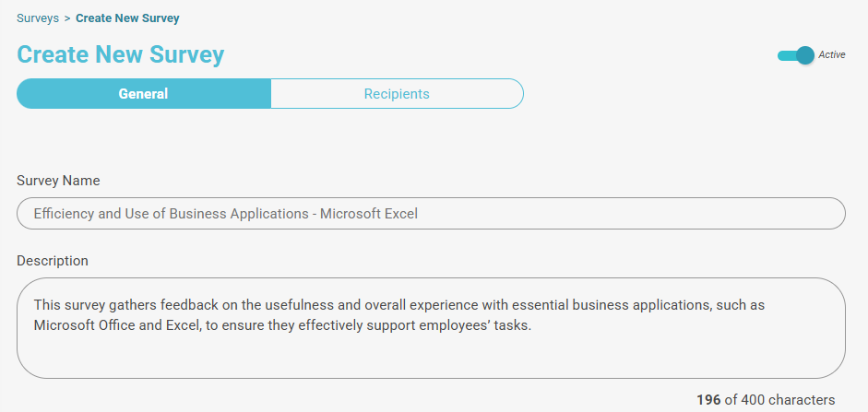This screenshot has height=412, width=868.
Task: Click the breadcrumb separator arrow
Action: pyautogui.click(x=67, y=18)
